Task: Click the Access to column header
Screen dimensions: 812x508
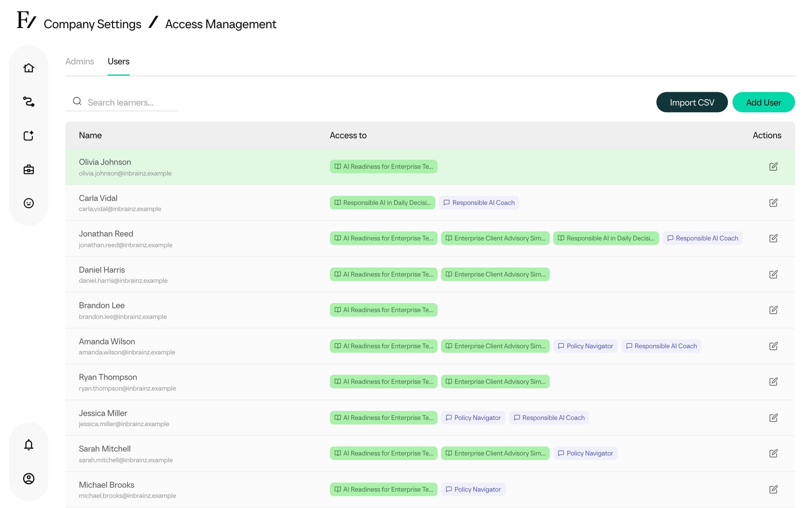Action: pyautogui.click(x=348, y=135)
